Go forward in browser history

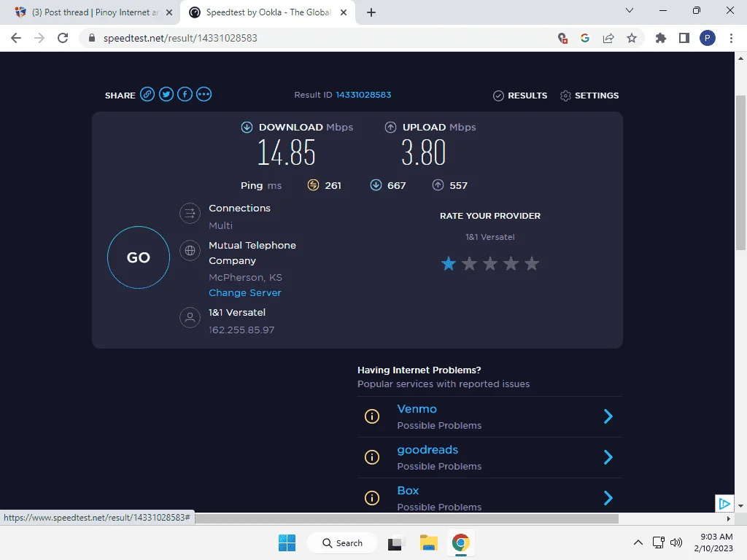pyautogui.click(x=39, y=38)
